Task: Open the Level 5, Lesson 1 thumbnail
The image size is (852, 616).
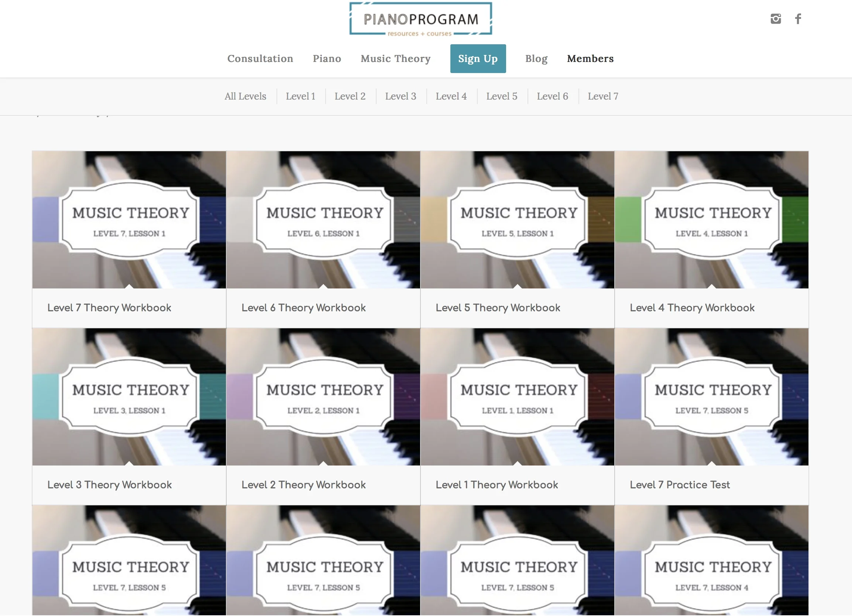Action: 517,220
